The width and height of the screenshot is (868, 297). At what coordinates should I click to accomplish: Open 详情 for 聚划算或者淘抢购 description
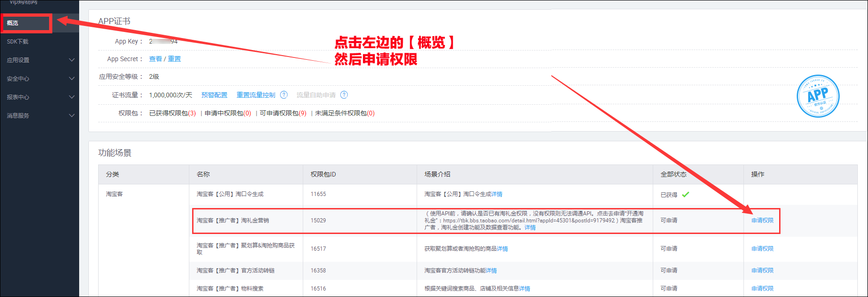[x=502, y=249]
